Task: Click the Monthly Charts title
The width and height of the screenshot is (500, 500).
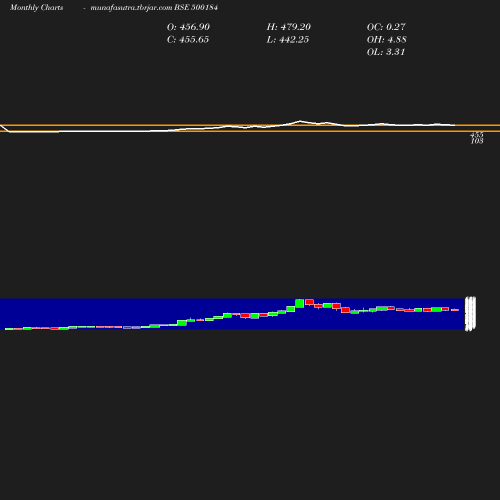Action: point(36,8)
